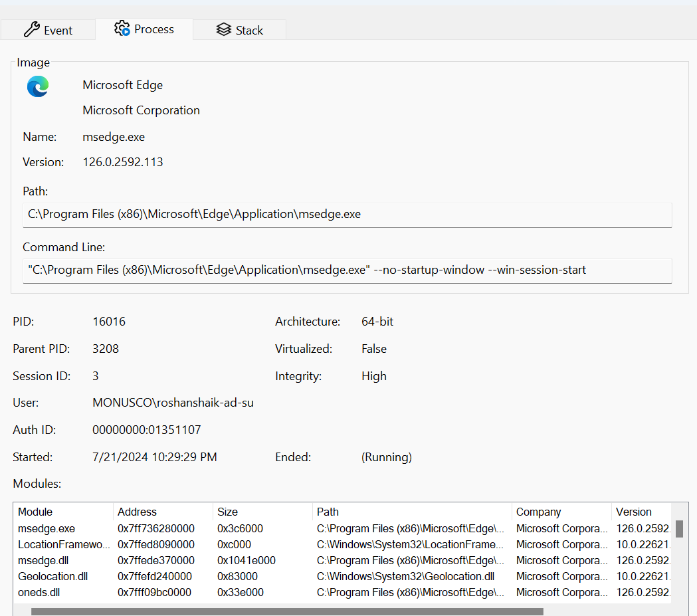This screenshot has width=697, height=616.
Task: Sort modules by Path column header
Action: (412, 512)
